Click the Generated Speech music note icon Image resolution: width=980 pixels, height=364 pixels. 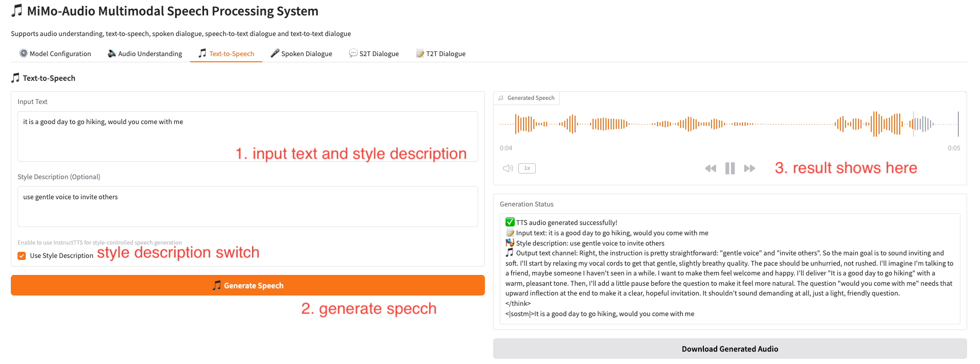(501, 98)
